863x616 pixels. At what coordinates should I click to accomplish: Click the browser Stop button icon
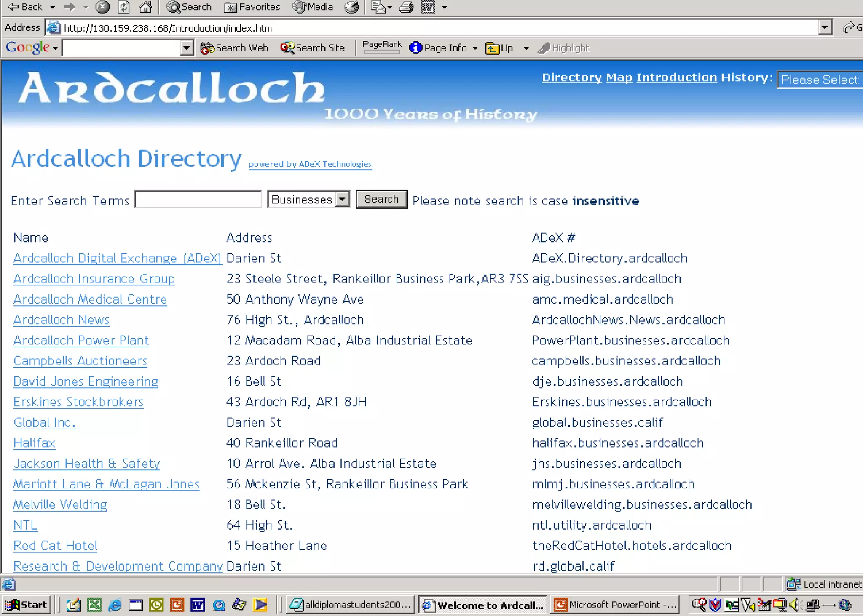click(x=102, y=7)
